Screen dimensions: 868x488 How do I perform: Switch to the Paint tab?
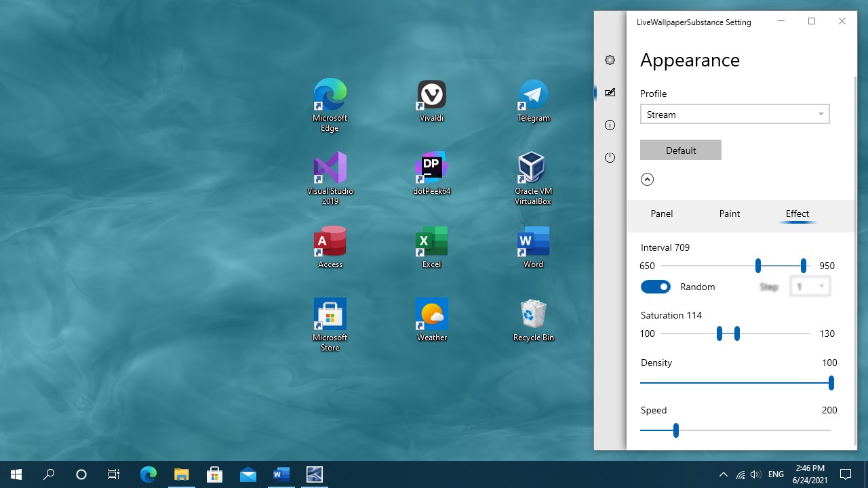(x=729, y=213)
